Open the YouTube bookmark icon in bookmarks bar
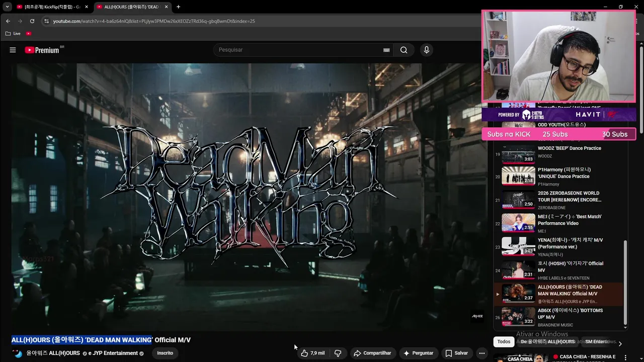This screenshot has height=362, width=644. pyautogui.click(x=29, y=34)
